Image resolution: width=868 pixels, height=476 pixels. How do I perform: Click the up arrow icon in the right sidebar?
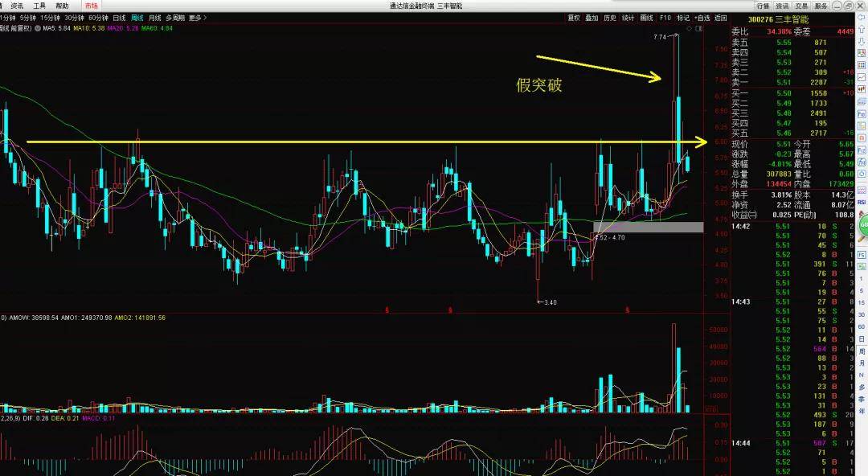pos(862,29)
